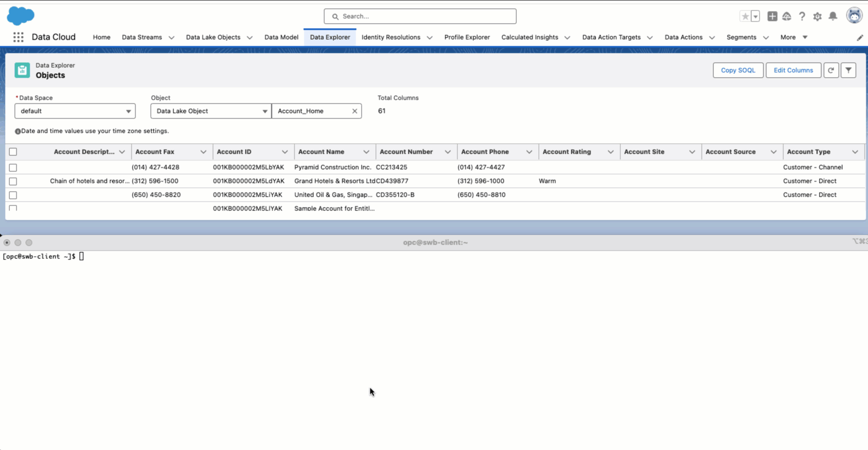Open the App Launcher grid icon
Viewport: 868px width, 450px height.
click(18, 37)
